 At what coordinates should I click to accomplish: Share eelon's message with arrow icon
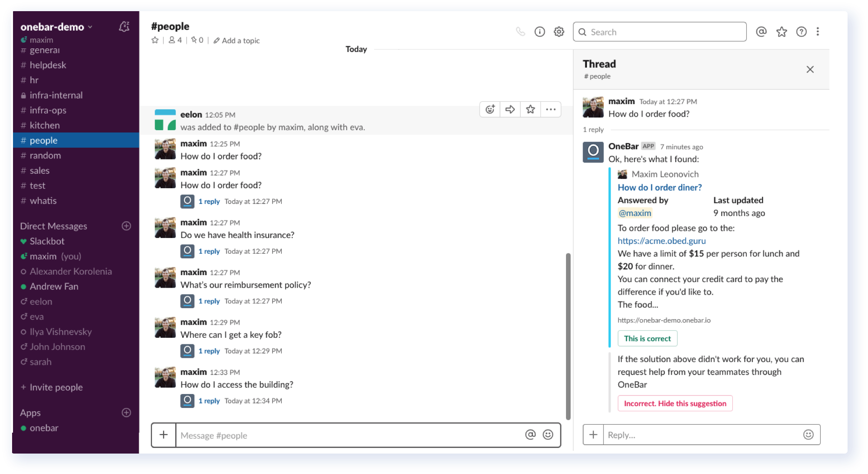click(510, 109)
